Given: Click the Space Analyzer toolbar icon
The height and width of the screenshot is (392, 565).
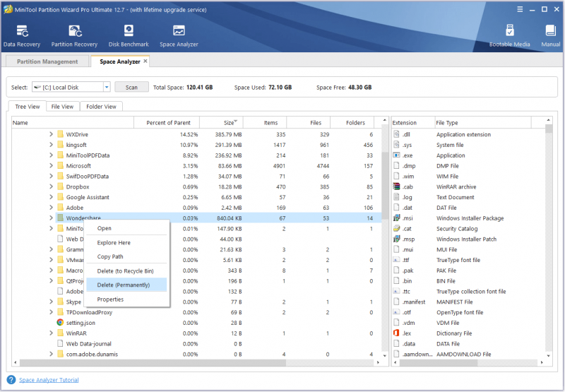Looking at the screenshot, I should point(179,36).
